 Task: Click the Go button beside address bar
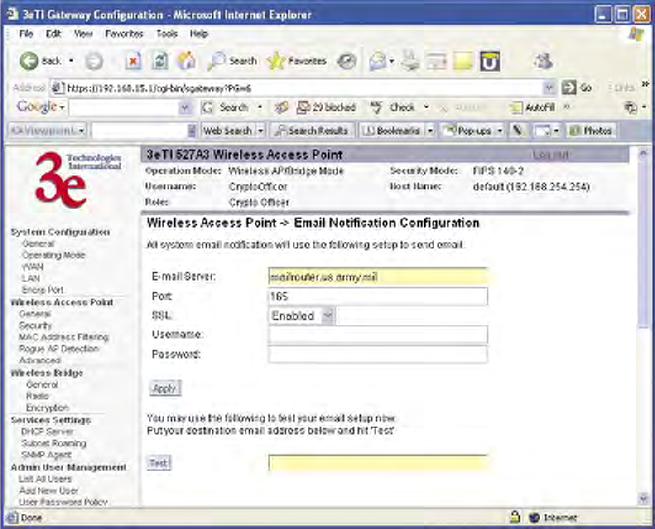(577, 88)
